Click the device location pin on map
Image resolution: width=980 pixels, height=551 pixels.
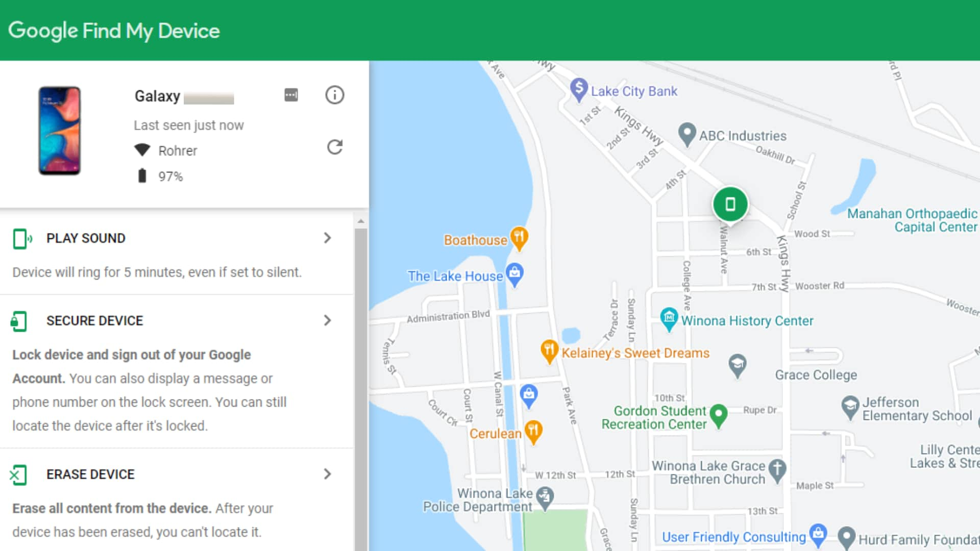pyautogui.click(x=729, y=204)
